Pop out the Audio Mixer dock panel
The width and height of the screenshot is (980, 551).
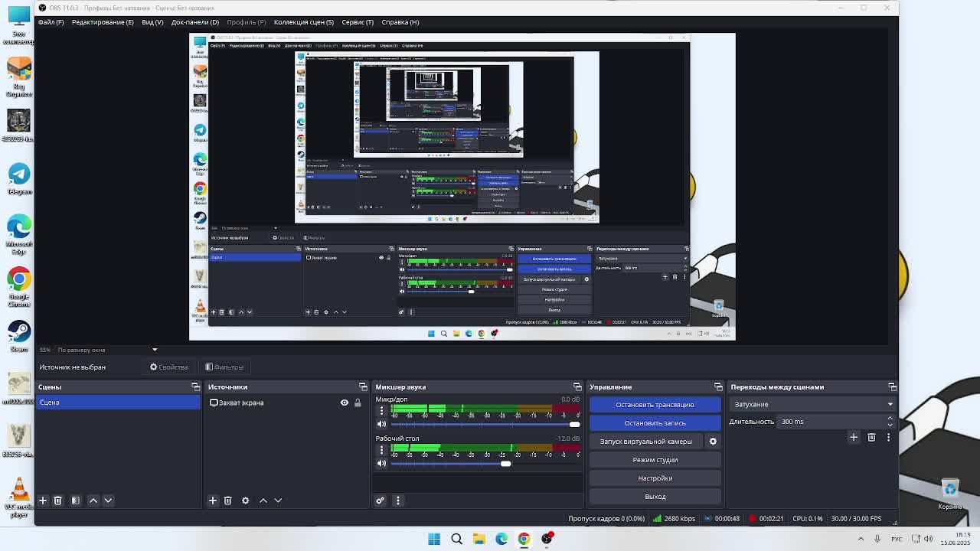coord(577,386)
